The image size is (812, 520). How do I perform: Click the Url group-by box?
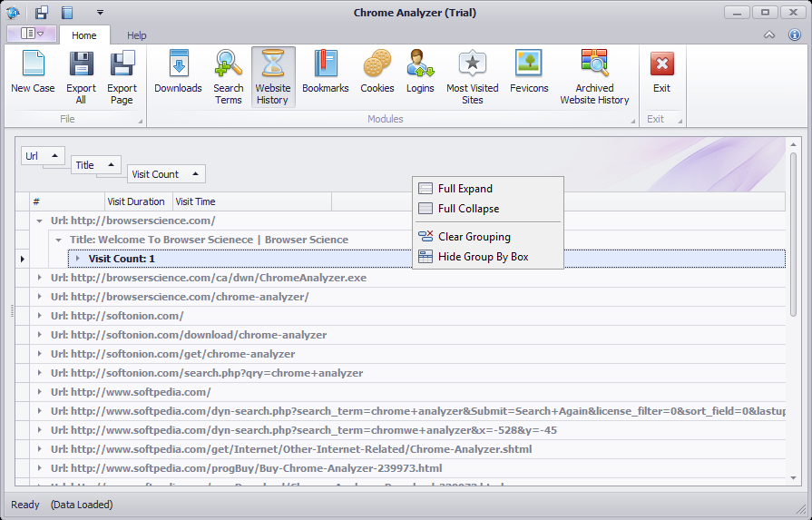[43, 156]
